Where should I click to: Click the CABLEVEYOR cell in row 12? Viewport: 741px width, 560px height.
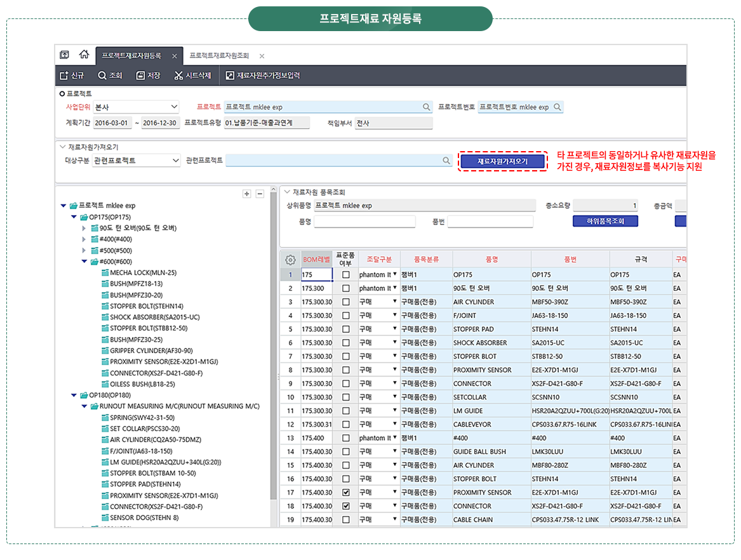(491, 424)
